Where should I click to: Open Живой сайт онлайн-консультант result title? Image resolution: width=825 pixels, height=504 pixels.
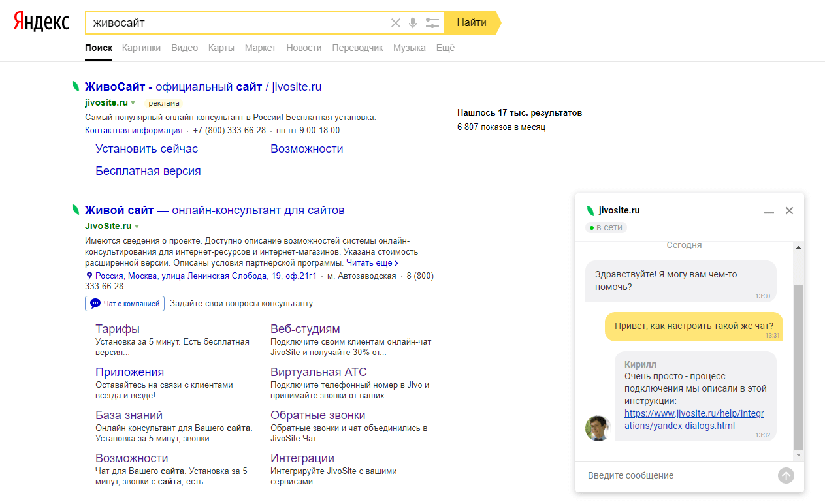215,210
